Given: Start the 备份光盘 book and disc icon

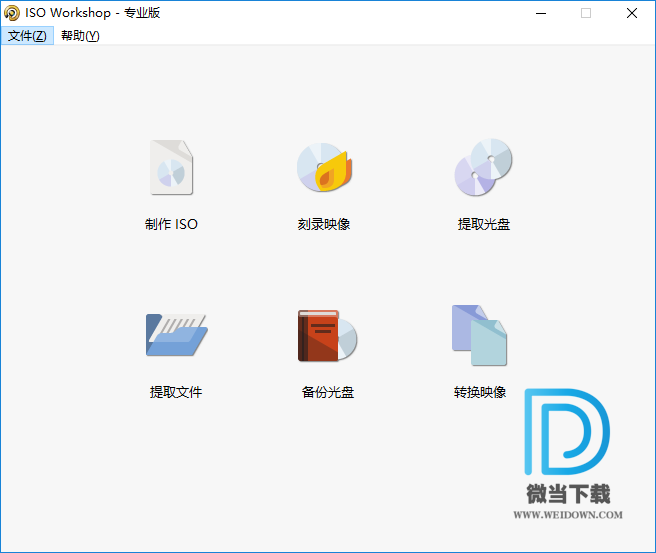Looking at the screenshot, I should (x=327, y=335).
